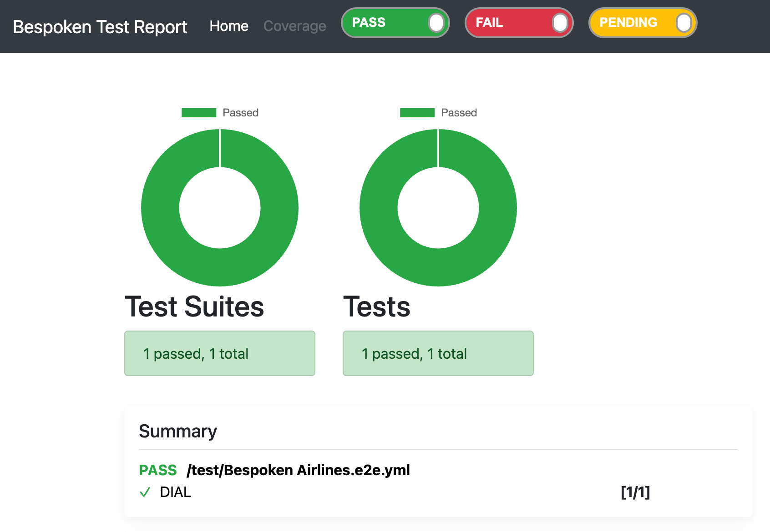
Task: Click the Test Suites heading
Action: click(195, 306)
